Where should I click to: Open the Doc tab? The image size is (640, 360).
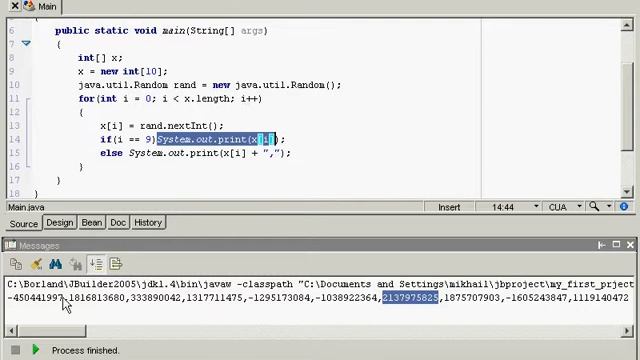click(x=118, y=222)
